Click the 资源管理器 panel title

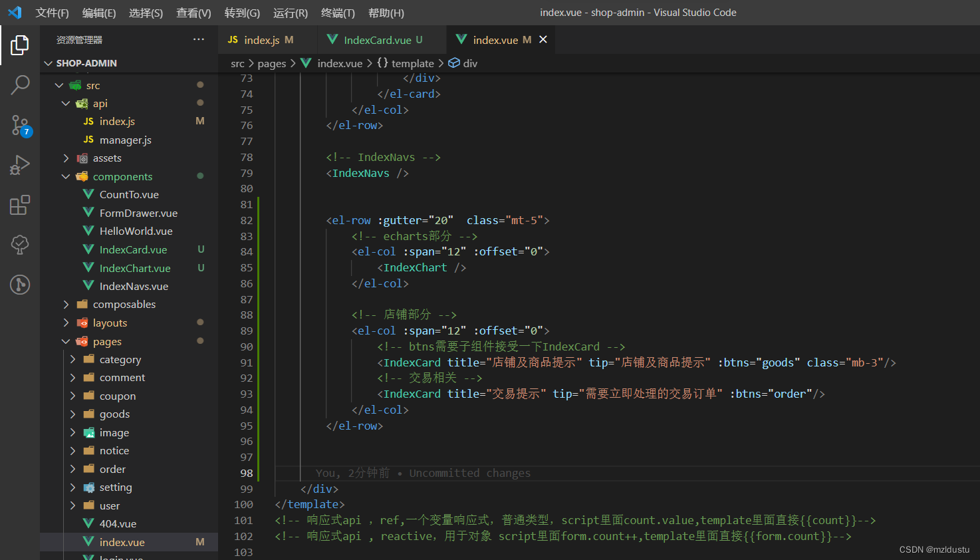(x=79, y=40)
